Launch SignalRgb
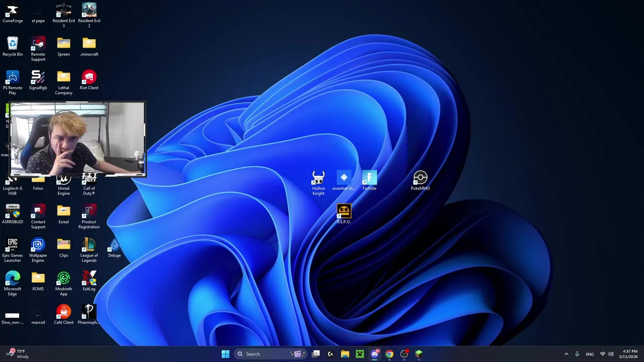 point(38,80)
